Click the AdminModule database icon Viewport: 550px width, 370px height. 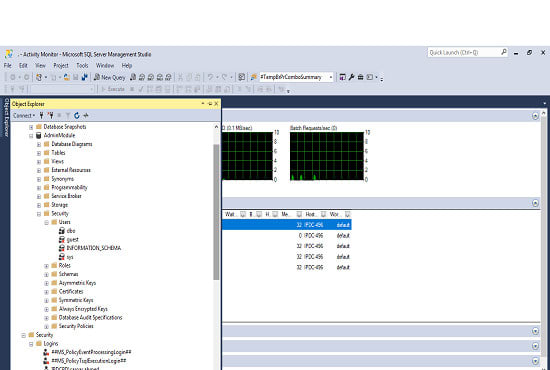pos(39,135)
